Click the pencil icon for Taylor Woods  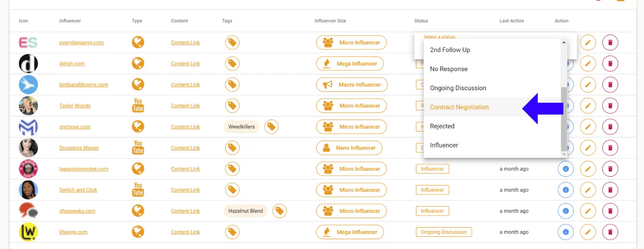pos(588,106)
